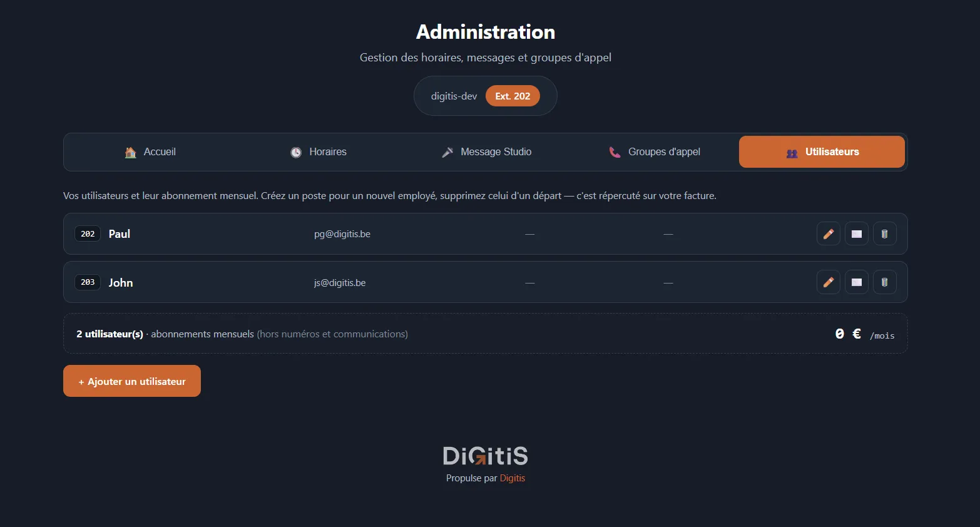
Task: Delete Paul's user with trash icon
Action: pos(884,234)
